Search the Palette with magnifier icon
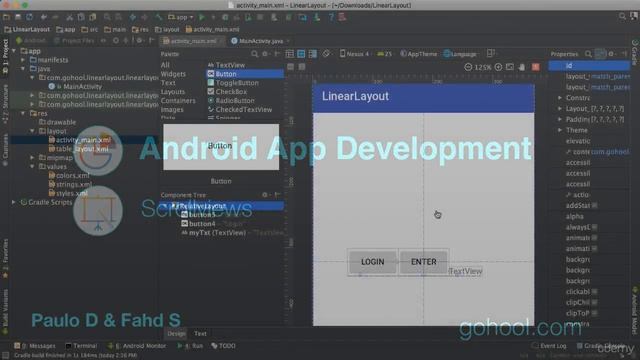This screenshot has width=640, height=360. pos(255,54)
